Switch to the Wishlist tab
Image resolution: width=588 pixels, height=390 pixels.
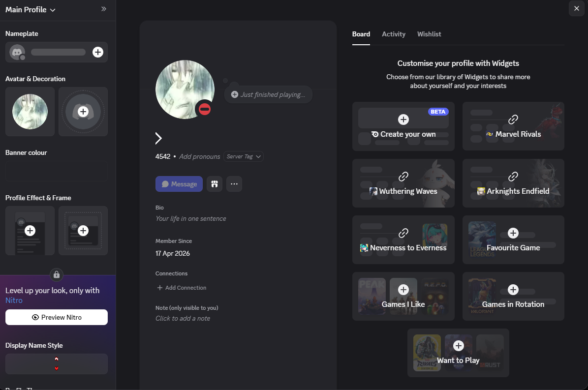pos(429,34)
